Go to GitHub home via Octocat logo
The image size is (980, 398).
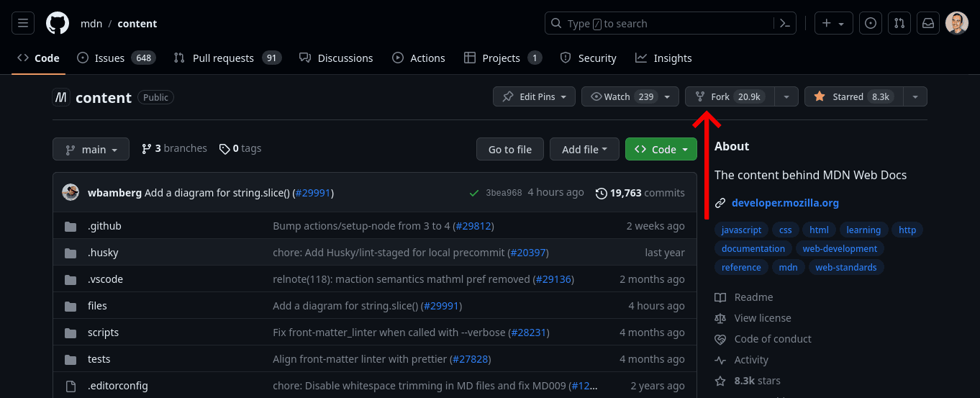tap(58, 23)
